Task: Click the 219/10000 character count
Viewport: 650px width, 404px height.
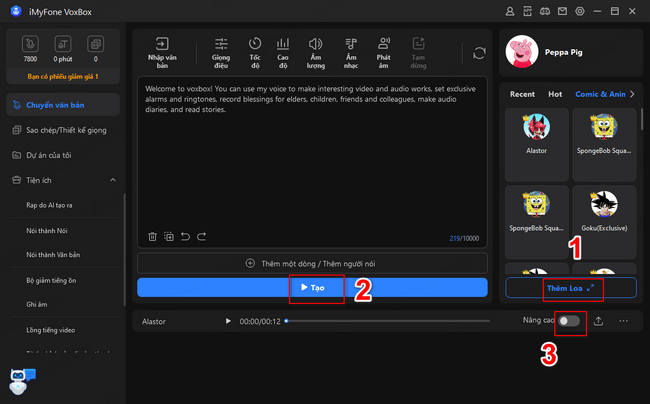Action: 464,238
